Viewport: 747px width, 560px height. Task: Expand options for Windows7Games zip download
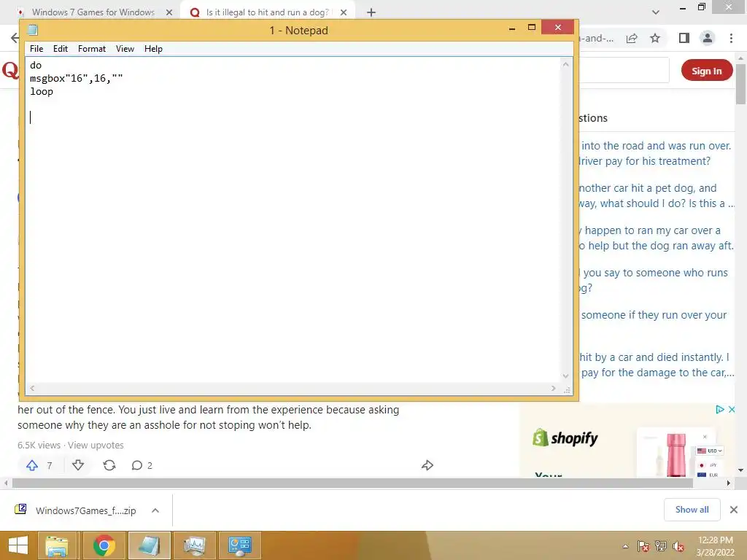[x=155, y=510]
